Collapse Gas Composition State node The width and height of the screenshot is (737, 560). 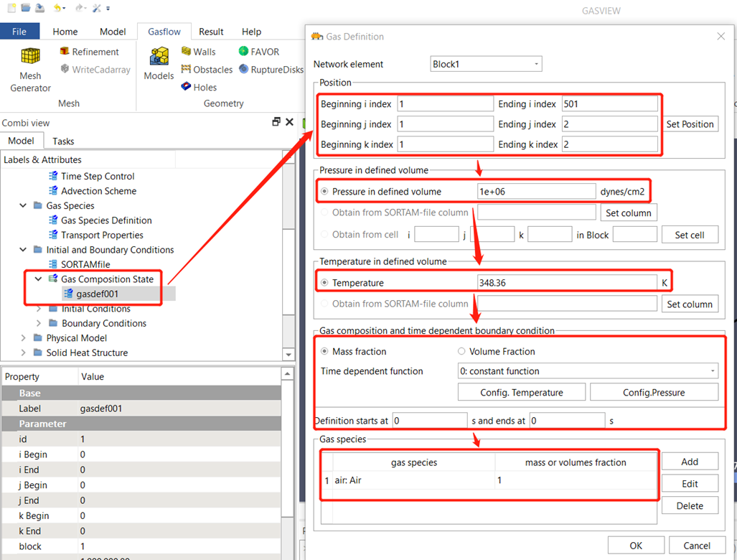(38, 279)
